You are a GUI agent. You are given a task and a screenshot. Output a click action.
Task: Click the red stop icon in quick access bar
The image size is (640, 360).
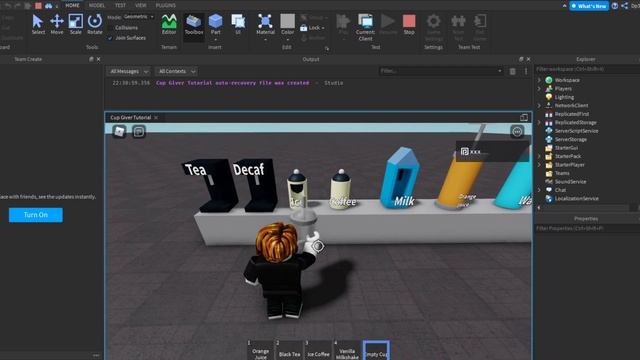(38, 6)
